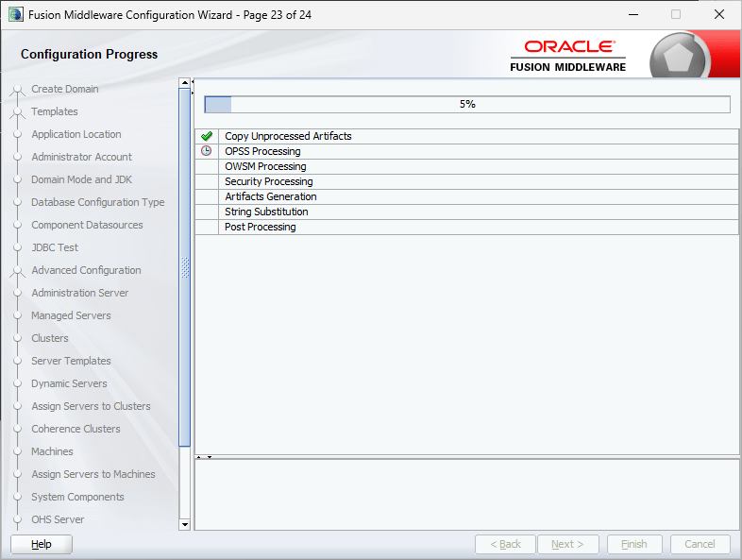Select the Clusters step

(x=50, y=338)
